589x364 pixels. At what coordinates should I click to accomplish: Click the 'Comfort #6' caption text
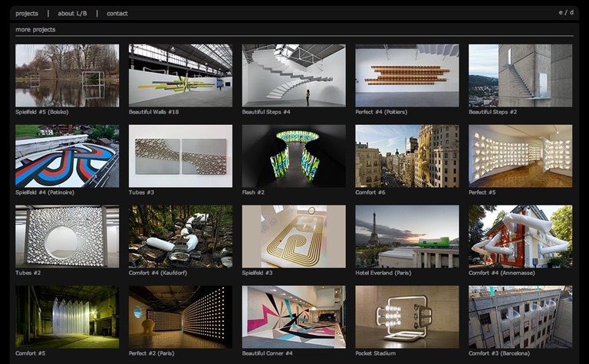370,192
